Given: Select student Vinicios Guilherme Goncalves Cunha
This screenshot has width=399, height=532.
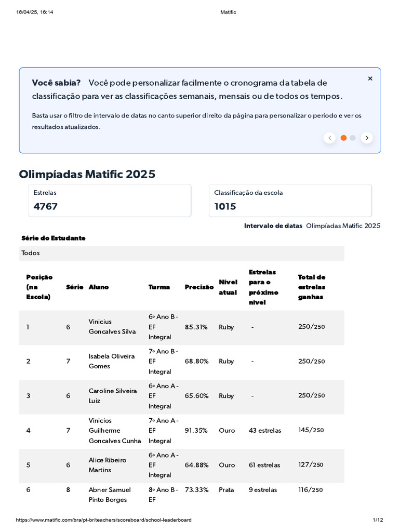Looking at the screenshot, I should pos(115,430).
